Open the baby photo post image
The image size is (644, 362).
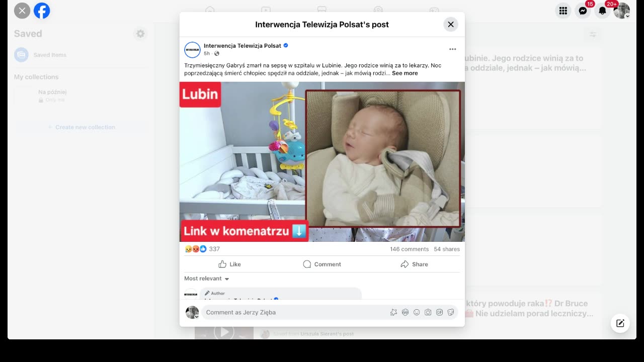click(322, 162)
